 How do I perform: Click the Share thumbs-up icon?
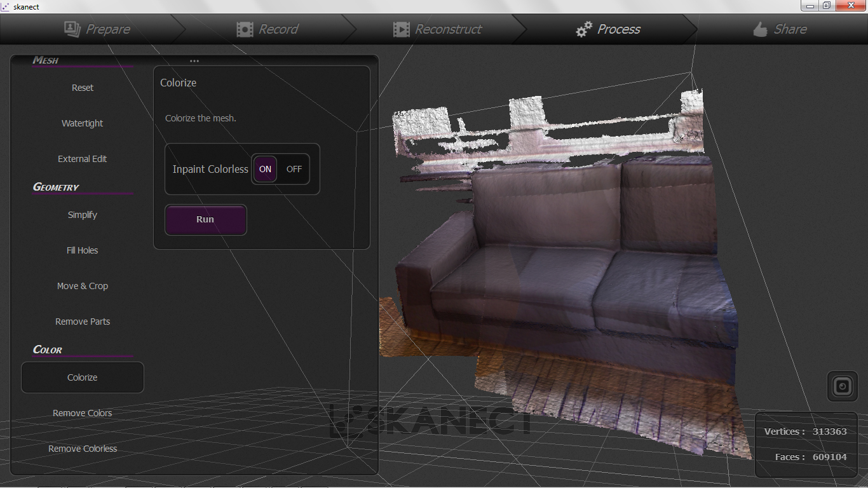point(760,29)
